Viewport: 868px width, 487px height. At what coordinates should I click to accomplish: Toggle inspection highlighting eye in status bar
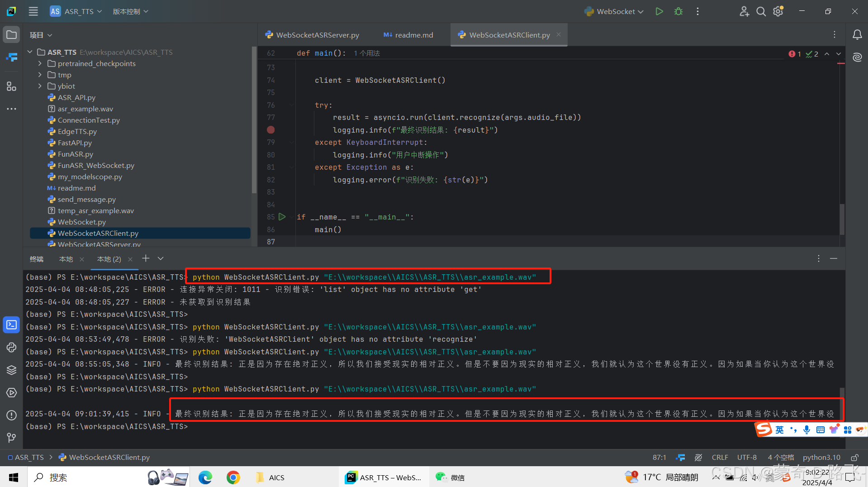click(x=698, y=457)
